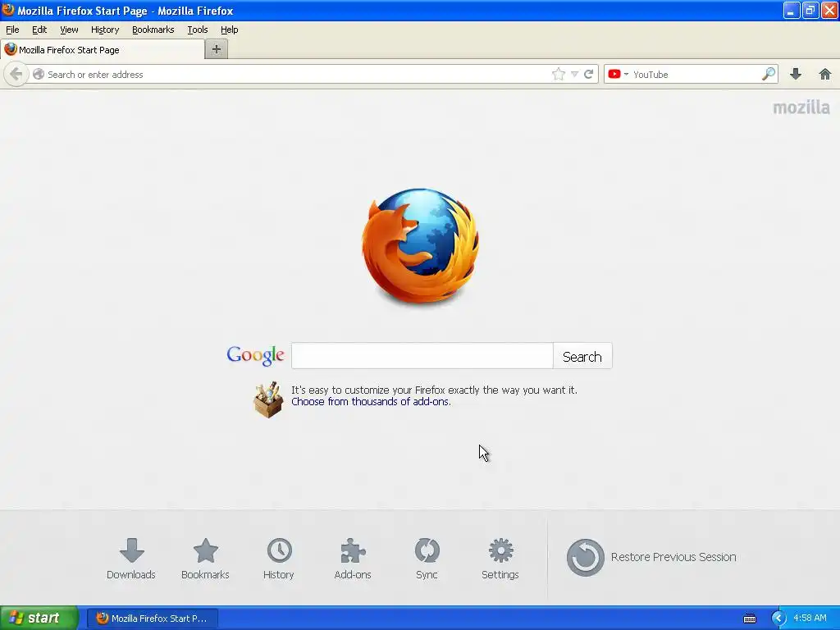Click the 4:58 AM clock

tap(810, 619)
